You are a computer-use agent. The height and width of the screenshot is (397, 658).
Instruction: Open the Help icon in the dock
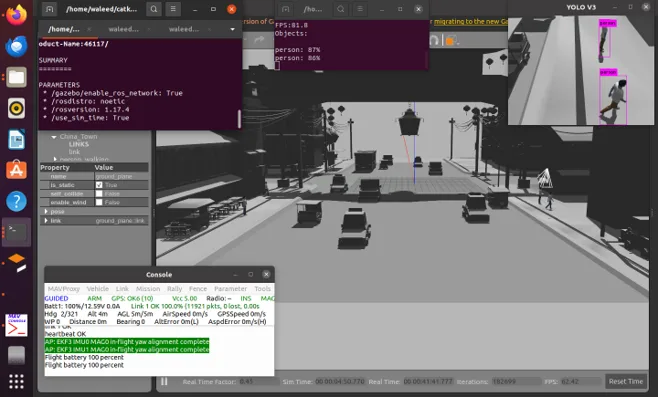pyautogui.click(x=16, y=201)
